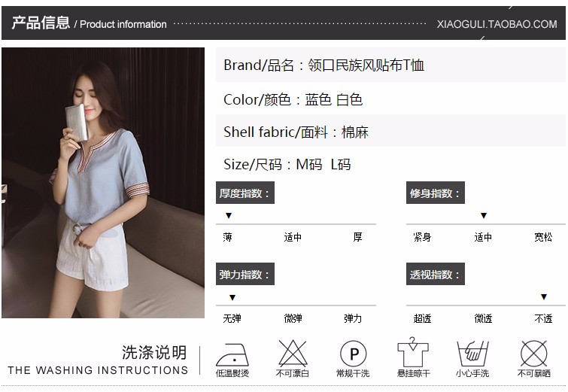Screen dimensions: 568x392
Task: Click the 修身指数 label box
Action: click(436, 193)
